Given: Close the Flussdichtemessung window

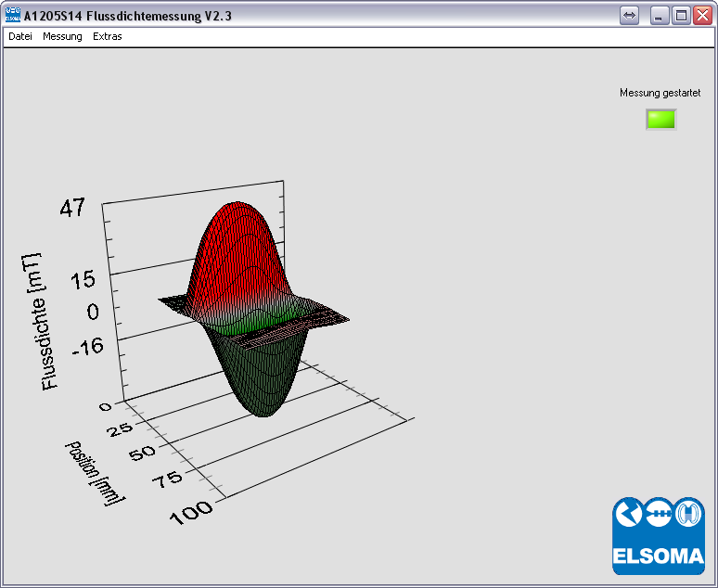Looking at the screenshot, I should (x=702, y=16).
